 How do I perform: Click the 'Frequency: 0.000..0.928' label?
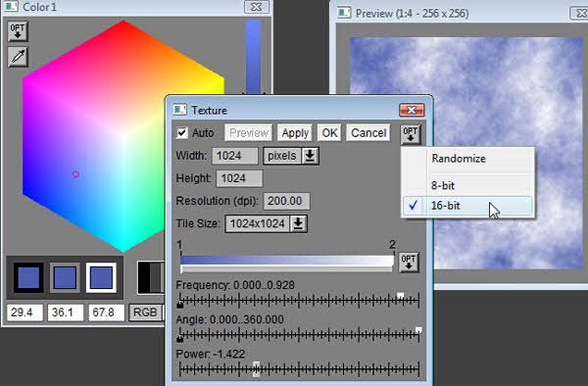click(x=235, y=285)
